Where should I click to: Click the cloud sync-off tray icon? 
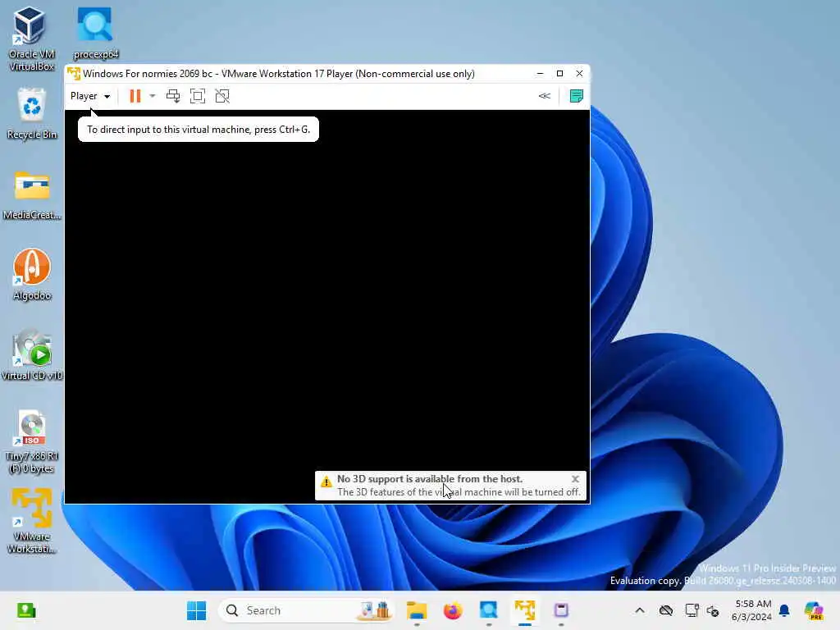click(666, 610)
